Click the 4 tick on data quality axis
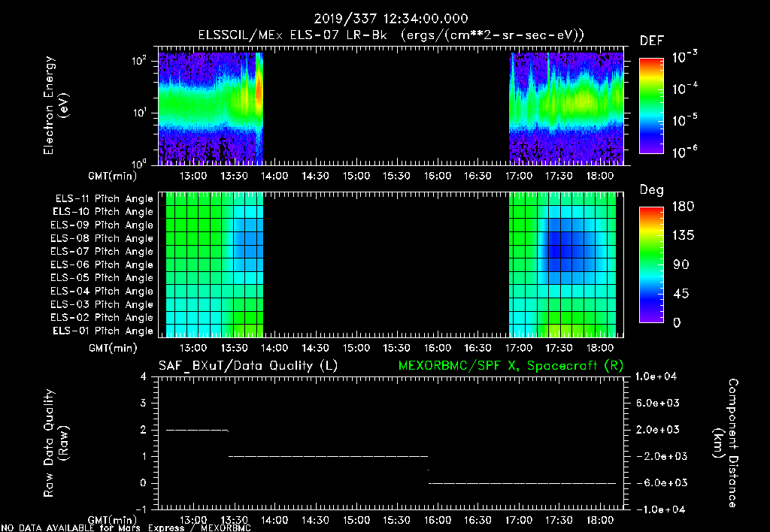Screen dimensions: 770x532 pyautogui.click(x=144, y=376)
